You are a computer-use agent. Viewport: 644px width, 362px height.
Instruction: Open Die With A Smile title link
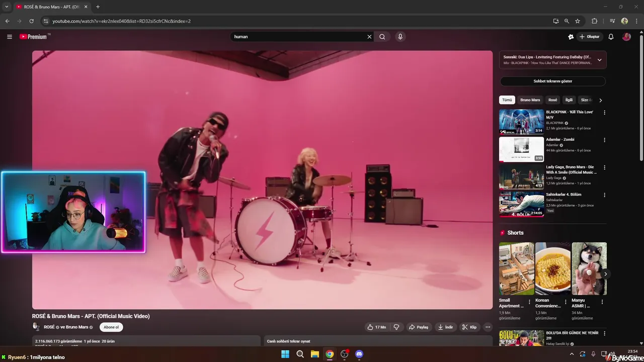click(x=572, y=169)
